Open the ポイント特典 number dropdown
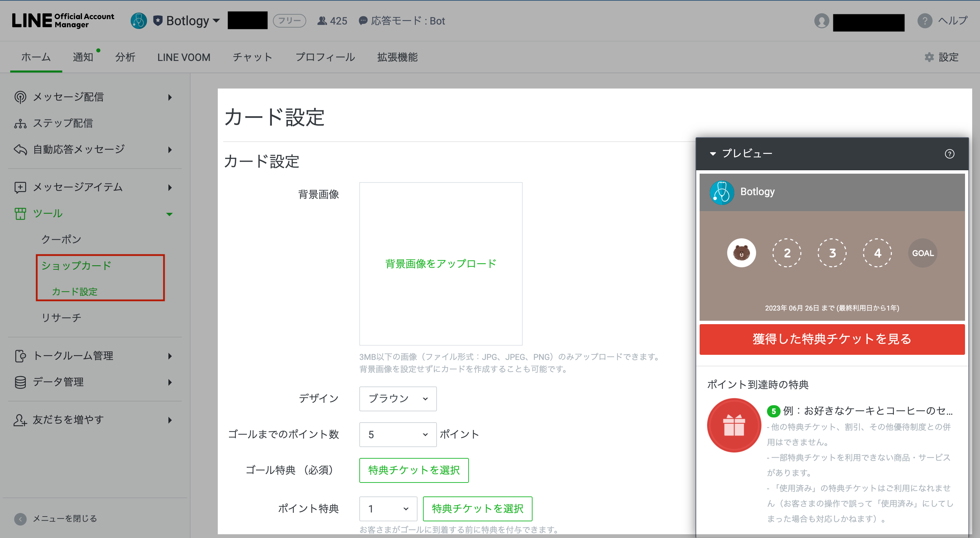This screenshot has height=538, width=980. click(x=388, y=509)
